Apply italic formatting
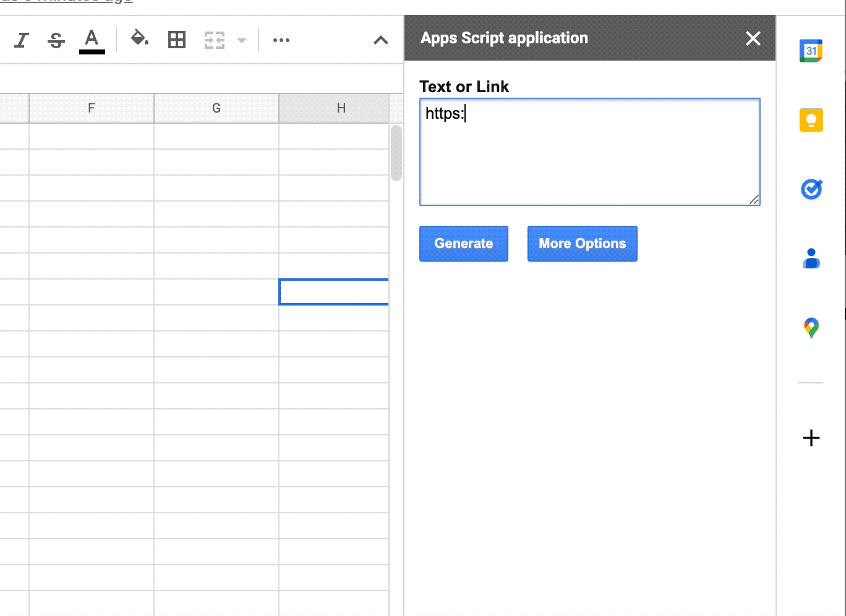Viewport: 846px width, 616px height. [x=22, y=40]
